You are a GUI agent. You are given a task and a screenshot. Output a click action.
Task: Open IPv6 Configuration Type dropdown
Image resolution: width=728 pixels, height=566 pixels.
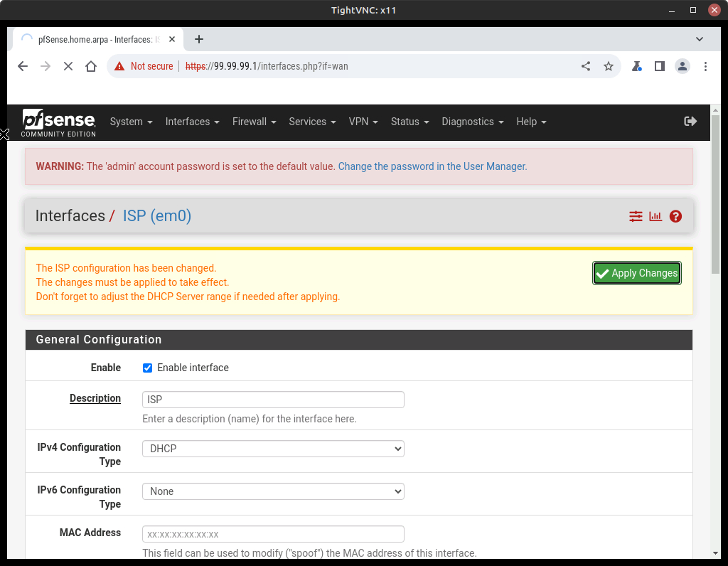pyautogui.click(x=273, y=491)
